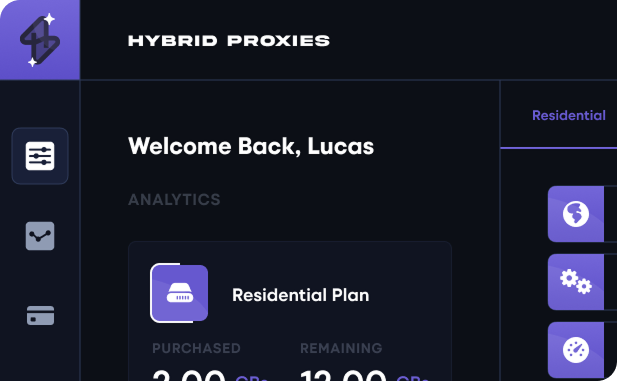Click the Residential Plan title text
Screen dimensions: 617x381
[x=301, y=295]
